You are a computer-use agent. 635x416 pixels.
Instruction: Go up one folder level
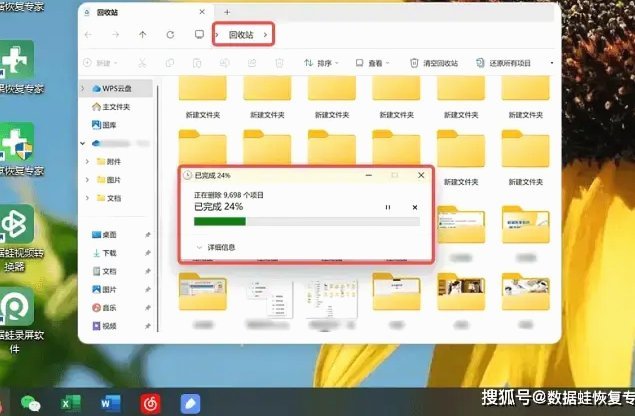point(143,35)
